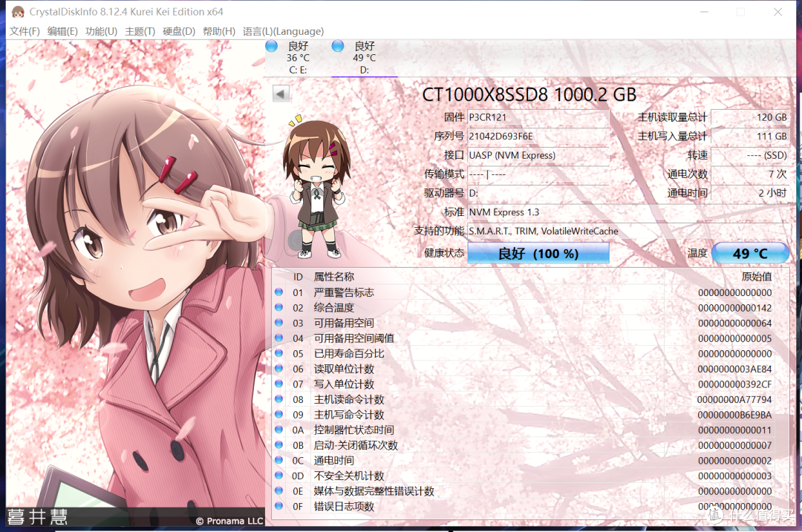Select the D: disk at 49 °C
802x532 pixels.
coord(364,58)
